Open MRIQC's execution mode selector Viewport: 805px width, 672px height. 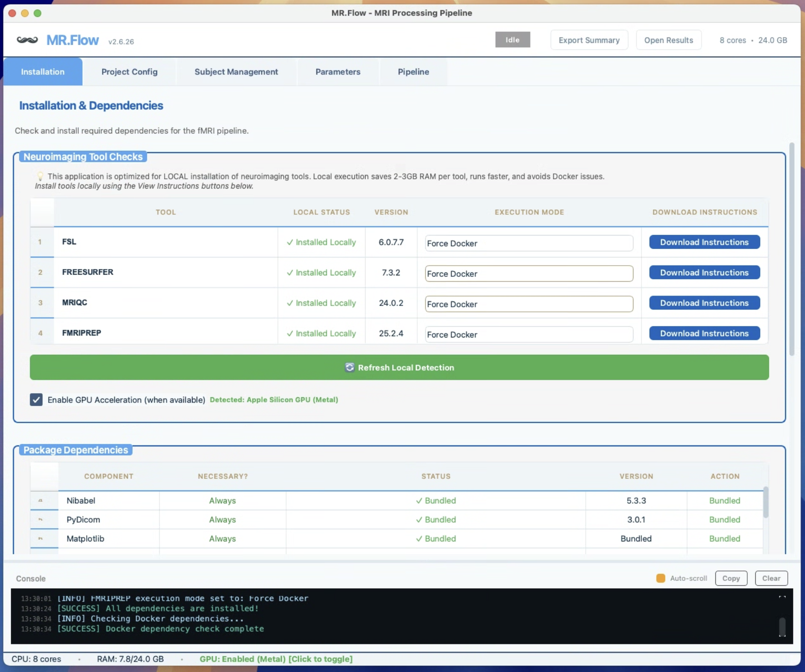[528, 304]
